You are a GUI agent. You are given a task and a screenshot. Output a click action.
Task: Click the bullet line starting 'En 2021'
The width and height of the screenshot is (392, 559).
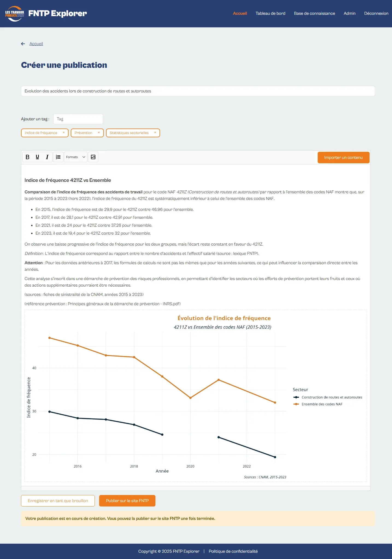click(x=94, y=225)
